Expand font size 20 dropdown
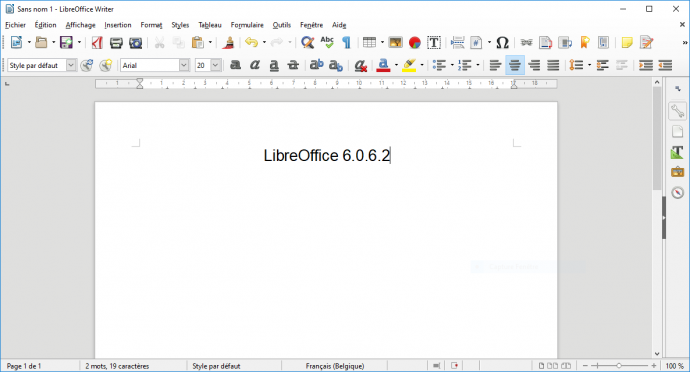Viewport: 690px width, 372px height. click(x=215, y=66)
